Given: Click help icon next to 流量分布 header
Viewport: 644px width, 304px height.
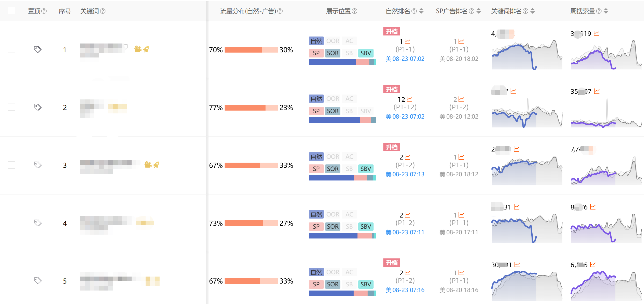Looking at the screenshot, I should [x=280, y=11].
